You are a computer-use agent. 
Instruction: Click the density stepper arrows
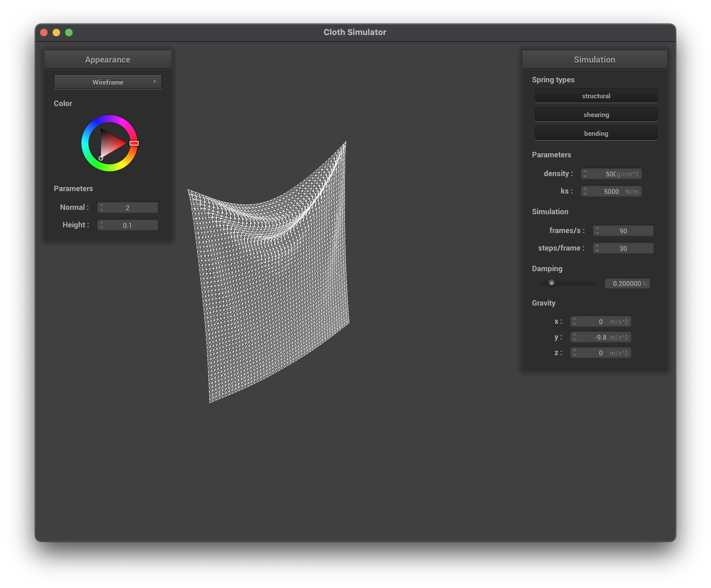tap(585, 174)
